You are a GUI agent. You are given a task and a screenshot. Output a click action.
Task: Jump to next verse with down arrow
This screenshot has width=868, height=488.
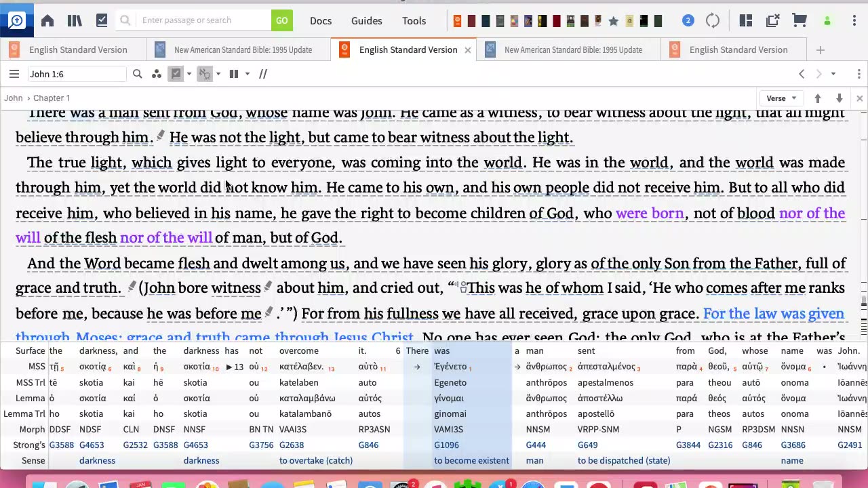840,98
